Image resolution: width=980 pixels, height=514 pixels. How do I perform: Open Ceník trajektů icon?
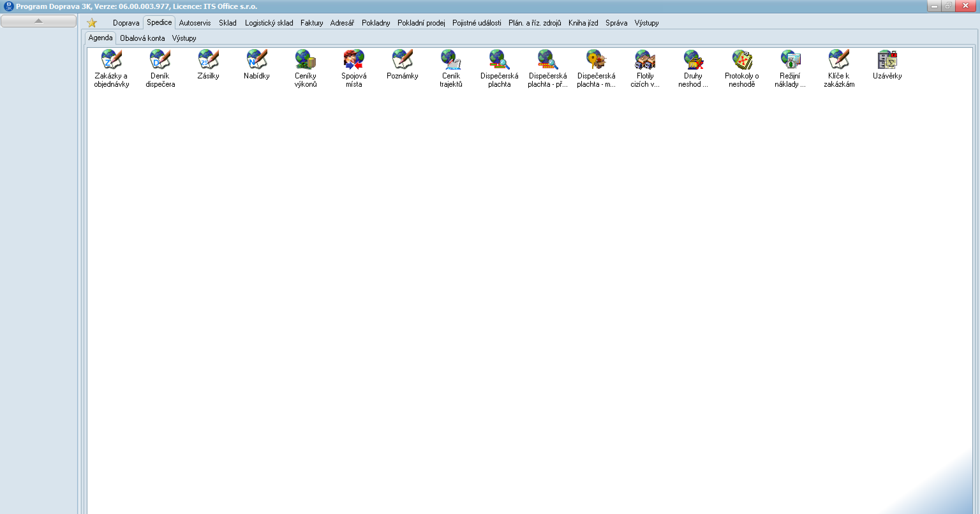pos(451,69)
